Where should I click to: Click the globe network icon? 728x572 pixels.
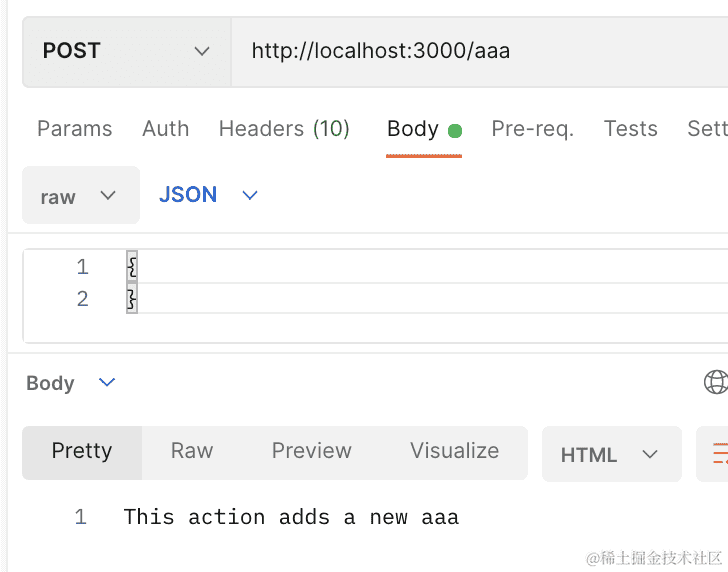tap(715, 382)
